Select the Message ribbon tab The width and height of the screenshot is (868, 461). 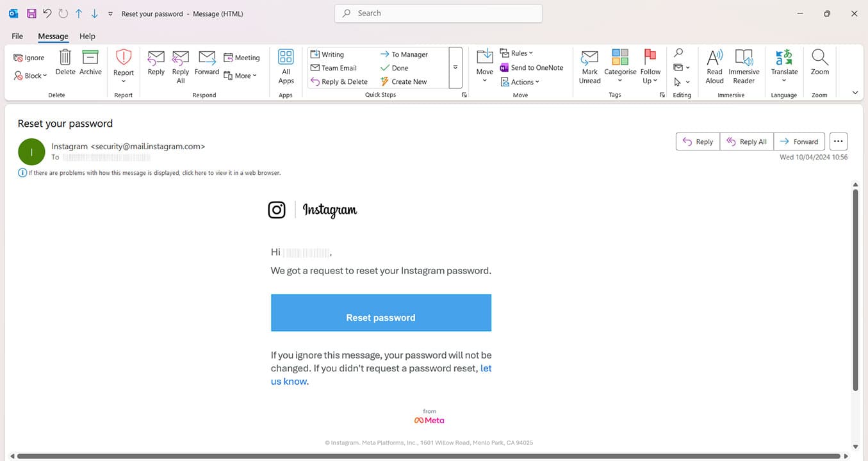click(53, 36)
